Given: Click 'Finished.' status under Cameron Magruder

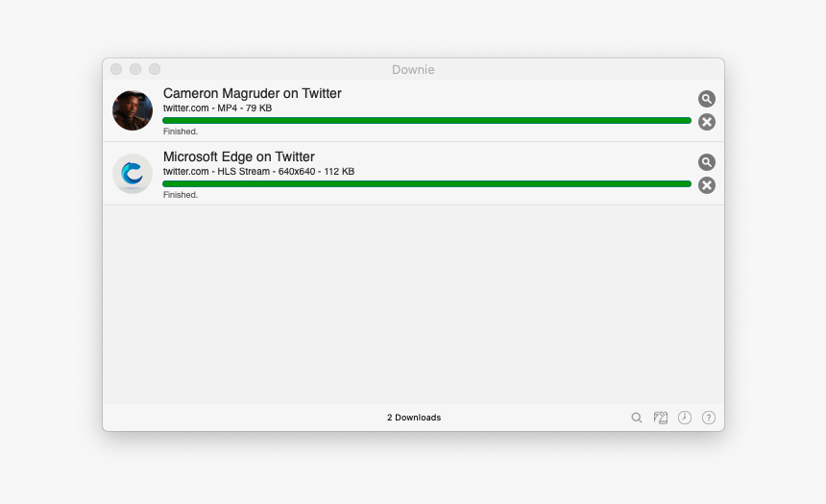Looking at the screenshot, I should point(181,132).
